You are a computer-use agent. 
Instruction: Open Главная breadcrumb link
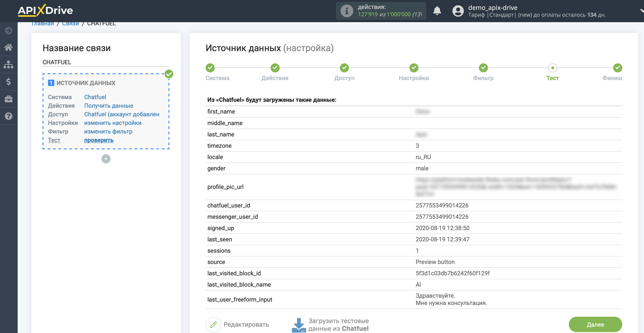coord(43,24)
